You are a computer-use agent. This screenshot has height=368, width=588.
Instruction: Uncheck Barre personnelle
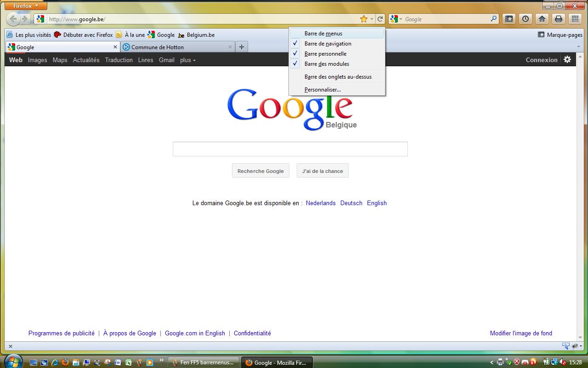[325, 54]
